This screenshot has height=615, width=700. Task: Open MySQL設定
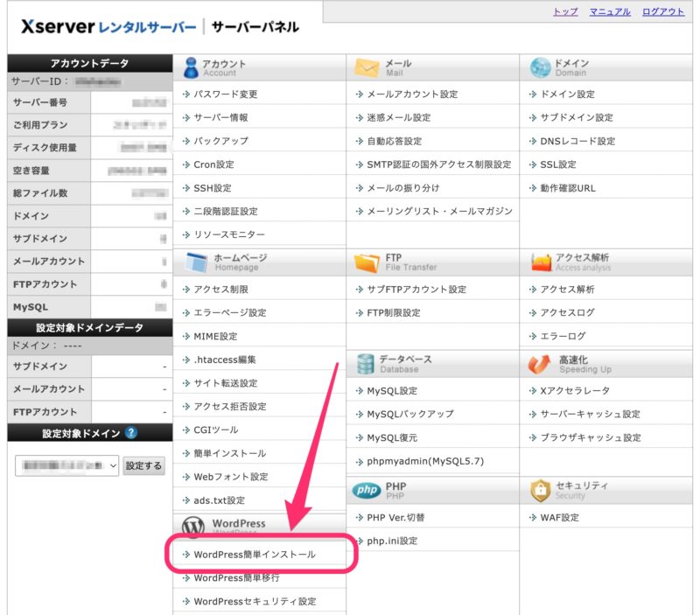pyautogui.click(x=392, y=391)
